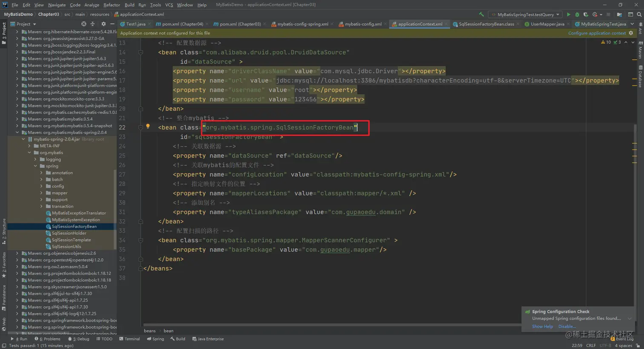Screen dimensions: 644x349
Task: Toggle the 1: Project tool window stripe
Action: (x=4, y=32)
